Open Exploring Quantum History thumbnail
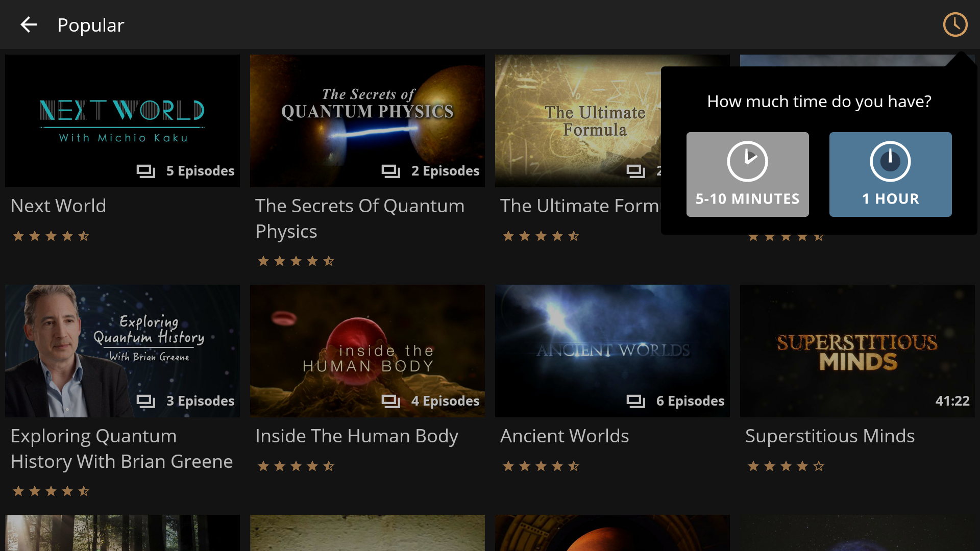980x551 pixels. 122,351
